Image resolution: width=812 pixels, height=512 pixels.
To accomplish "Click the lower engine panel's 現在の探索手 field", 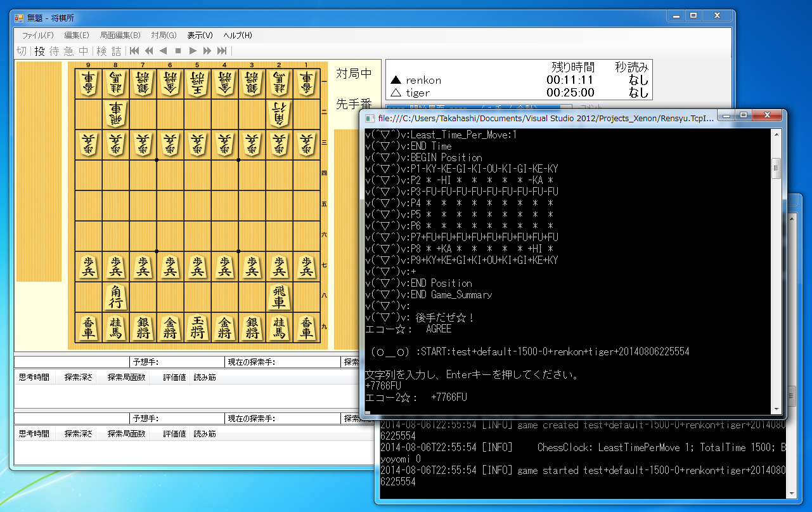I will click(x=283, y=418).
